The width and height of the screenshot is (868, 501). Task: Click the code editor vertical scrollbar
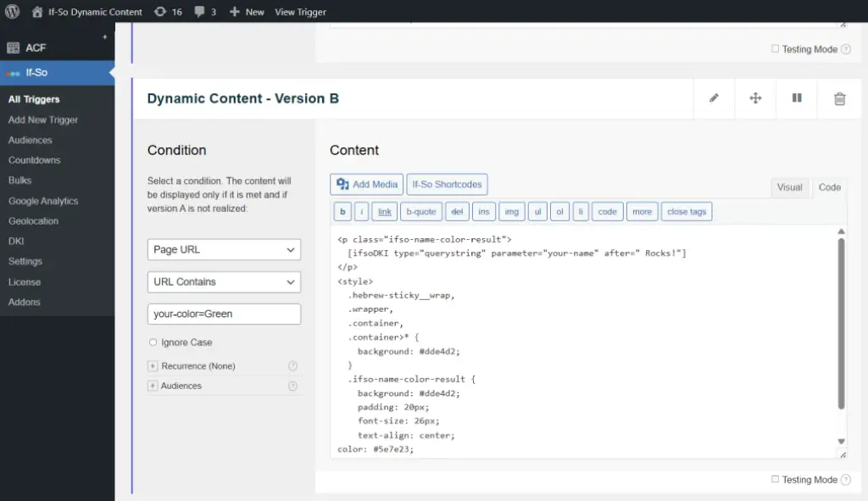click(x=841, y=322)
